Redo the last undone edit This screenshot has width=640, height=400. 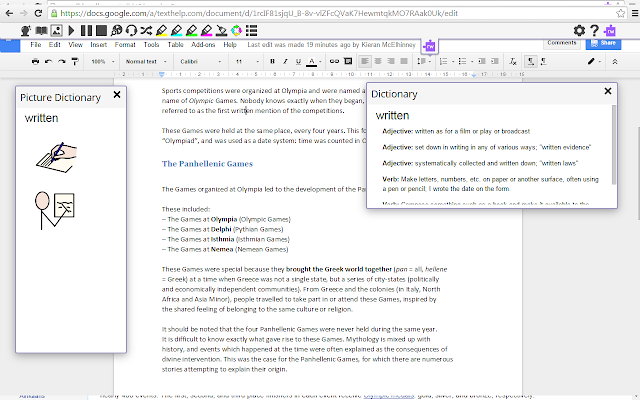(62, 62)
